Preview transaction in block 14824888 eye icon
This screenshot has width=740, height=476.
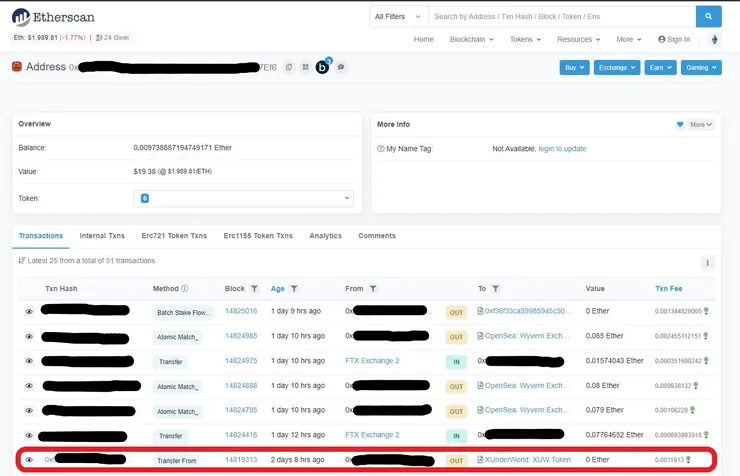pos(29,386)
